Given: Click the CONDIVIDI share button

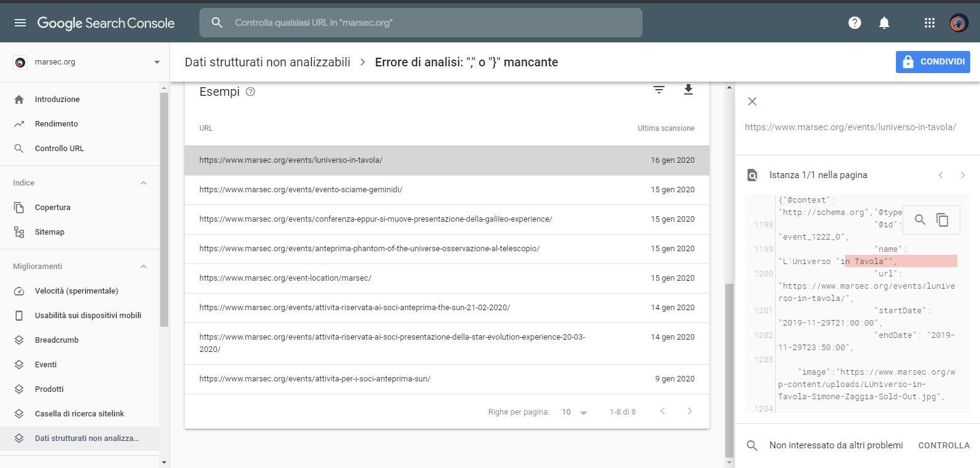Looking at the screenshot, I should click(932, 62).
